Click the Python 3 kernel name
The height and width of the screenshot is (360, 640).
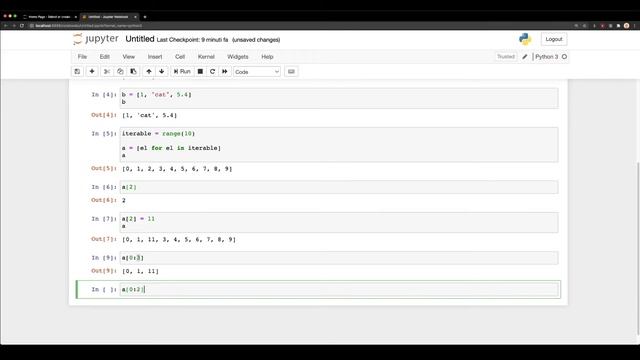(547, 57)
